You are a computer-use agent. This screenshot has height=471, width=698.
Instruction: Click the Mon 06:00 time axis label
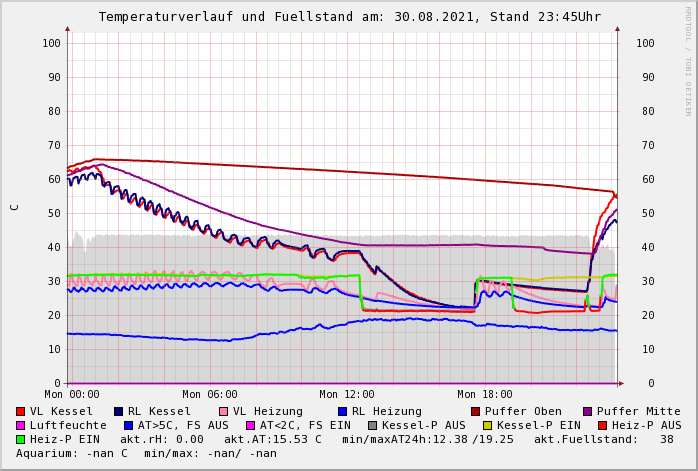tap(210, 395)
